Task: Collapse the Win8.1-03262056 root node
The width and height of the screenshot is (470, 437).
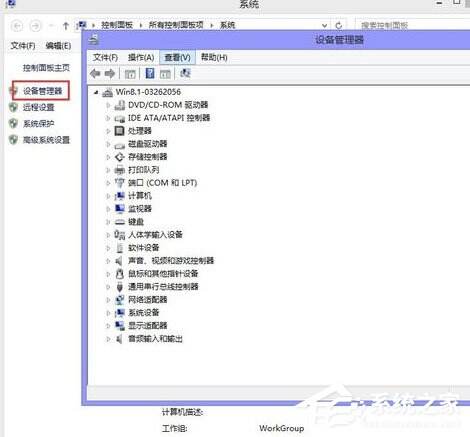Action: pyautogui.click(x=96, y=92)
